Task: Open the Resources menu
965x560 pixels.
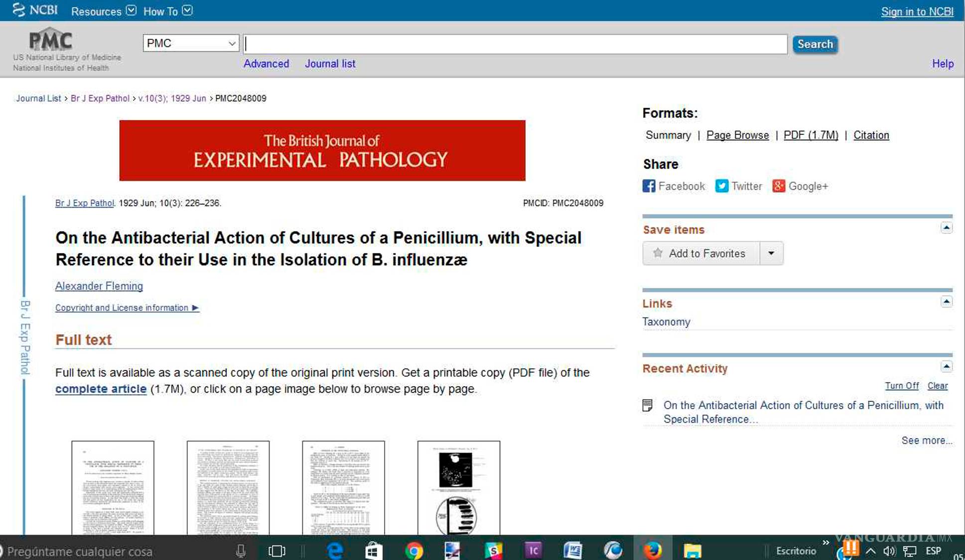Action: [103, 11]
